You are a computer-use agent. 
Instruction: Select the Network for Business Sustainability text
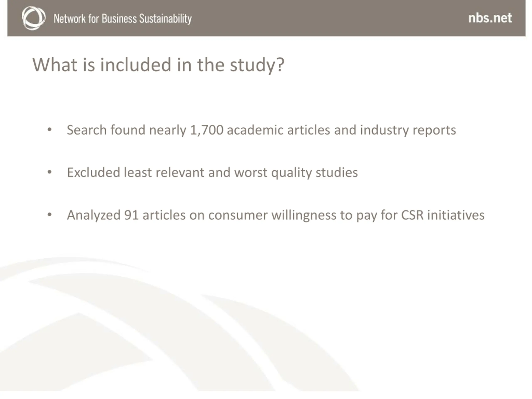pyautogui.click(x=123, y=19)
